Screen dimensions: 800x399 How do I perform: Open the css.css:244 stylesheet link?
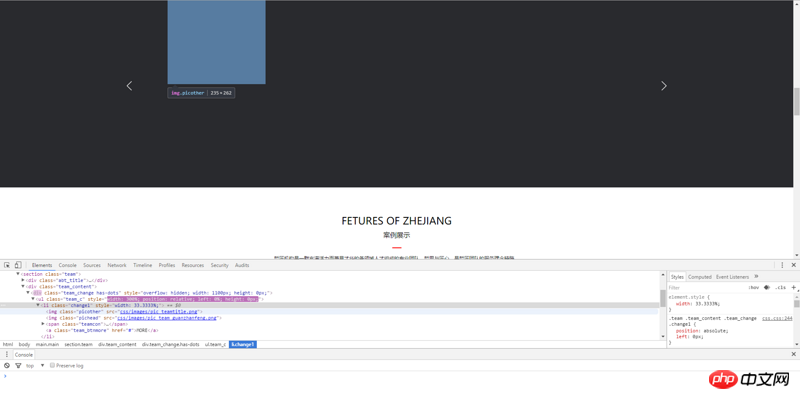click(x=777, y=318)
